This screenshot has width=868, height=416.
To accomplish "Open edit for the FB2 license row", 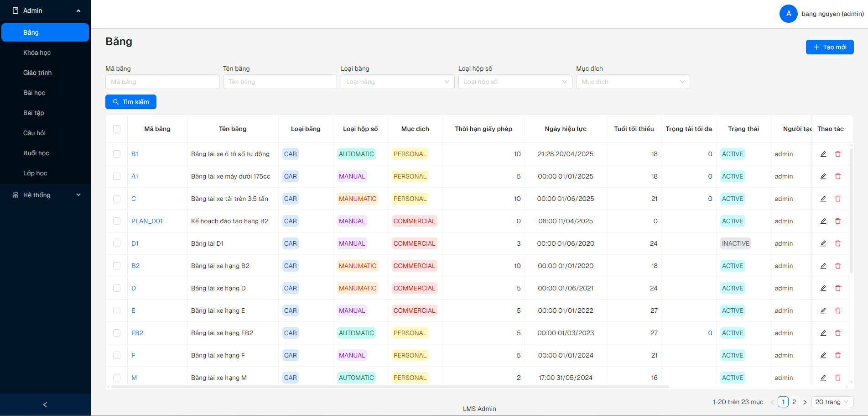I will click(823, 333).
